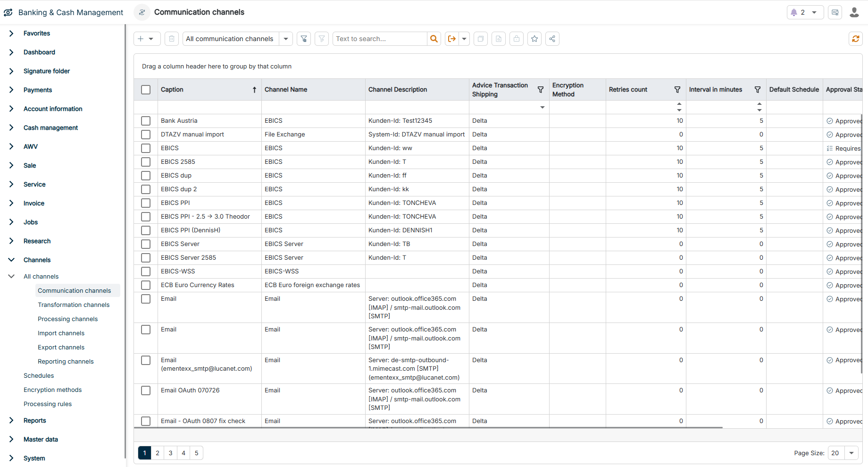Go to page 3

171,453
